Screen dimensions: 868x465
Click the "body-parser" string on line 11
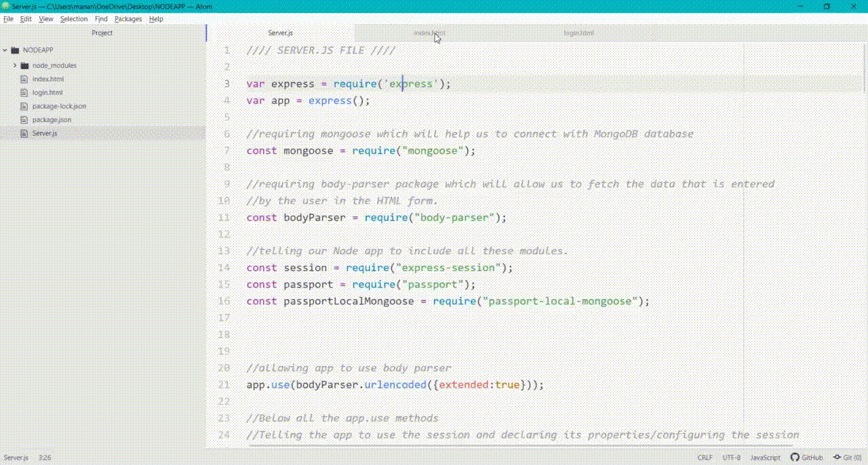(x=453, y=218)
